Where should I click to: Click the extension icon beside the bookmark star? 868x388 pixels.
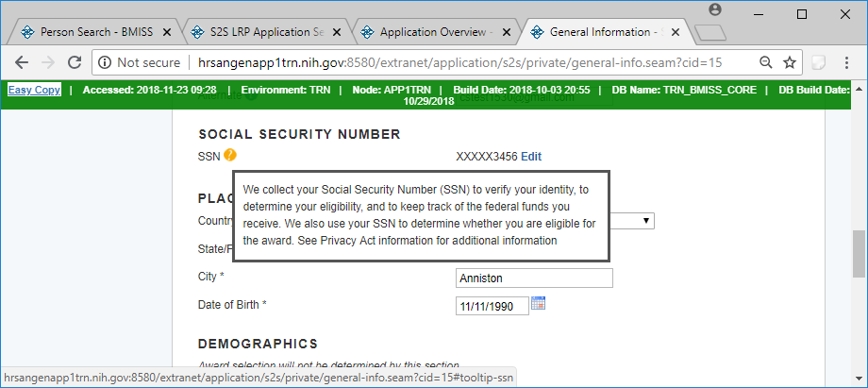[820, 63]
